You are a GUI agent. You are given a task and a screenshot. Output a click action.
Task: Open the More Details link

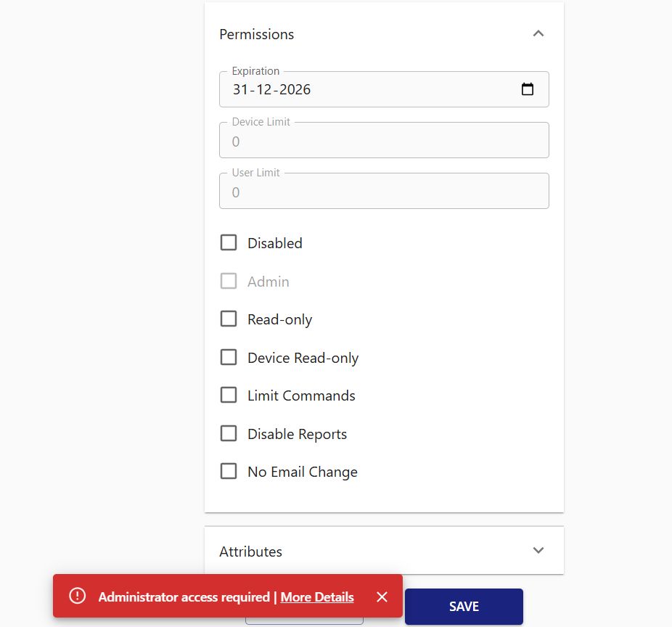(x=317, y=597)
